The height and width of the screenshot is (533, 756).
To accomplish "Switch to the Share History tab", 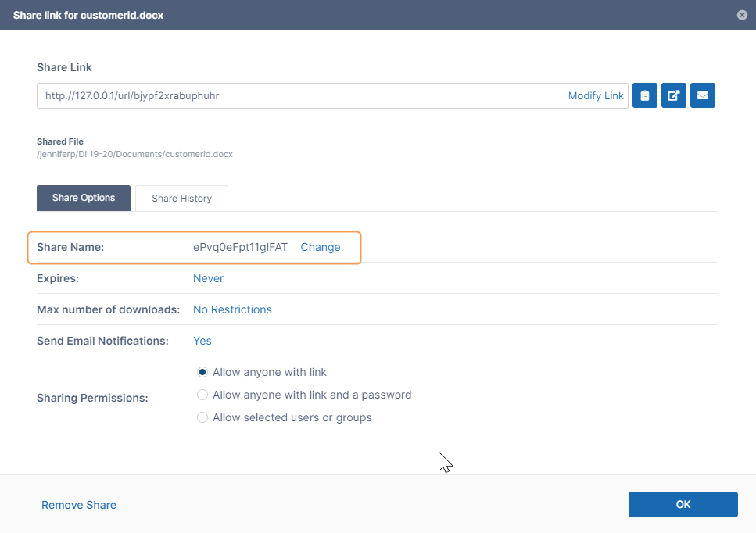I will [x=181, y=199].
